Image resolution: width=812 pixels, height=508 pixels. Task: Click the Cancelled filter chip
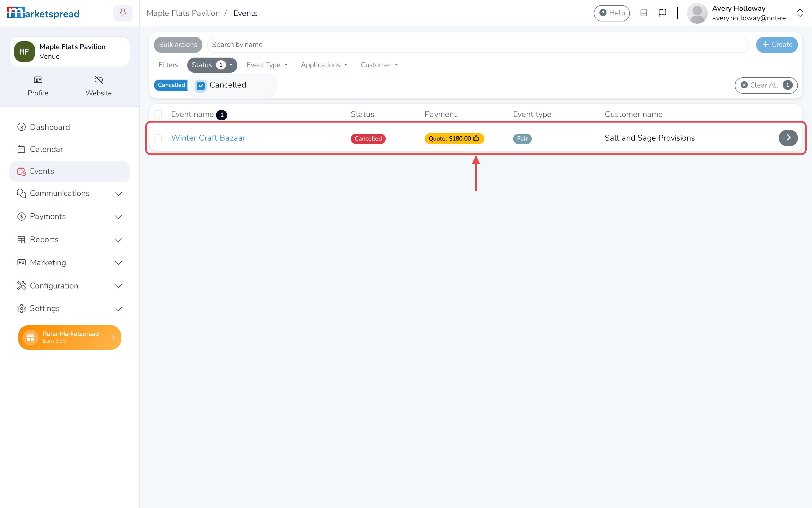171,85
